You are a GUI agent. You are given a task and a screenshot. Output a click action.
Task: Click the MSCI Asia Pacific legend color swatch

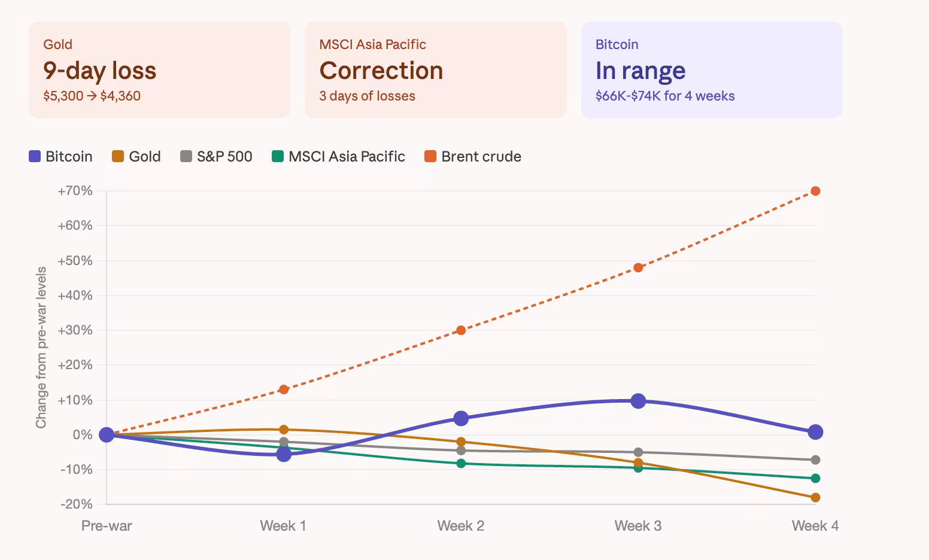coord(278,157)
